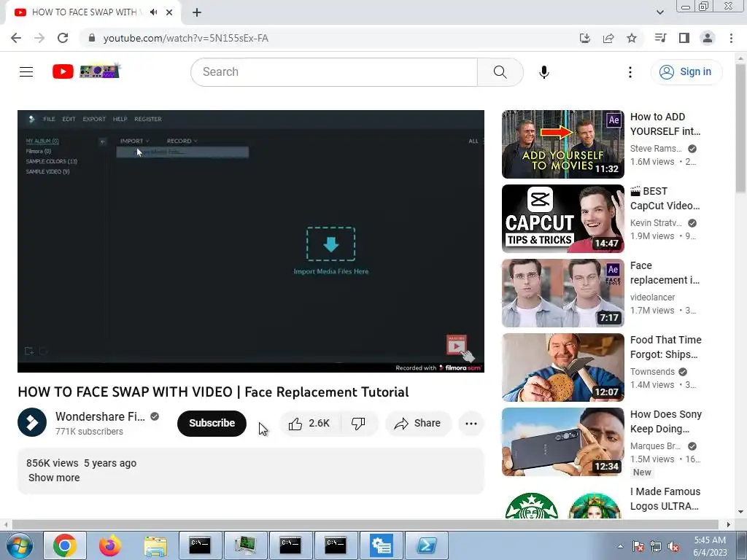This screenshot has height=560, width=747.
Task: Go back with browser back arrow
Action: point(16,38)
